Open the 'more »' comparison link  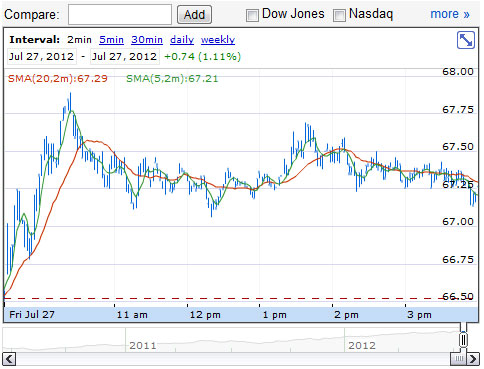pos(450,14)
